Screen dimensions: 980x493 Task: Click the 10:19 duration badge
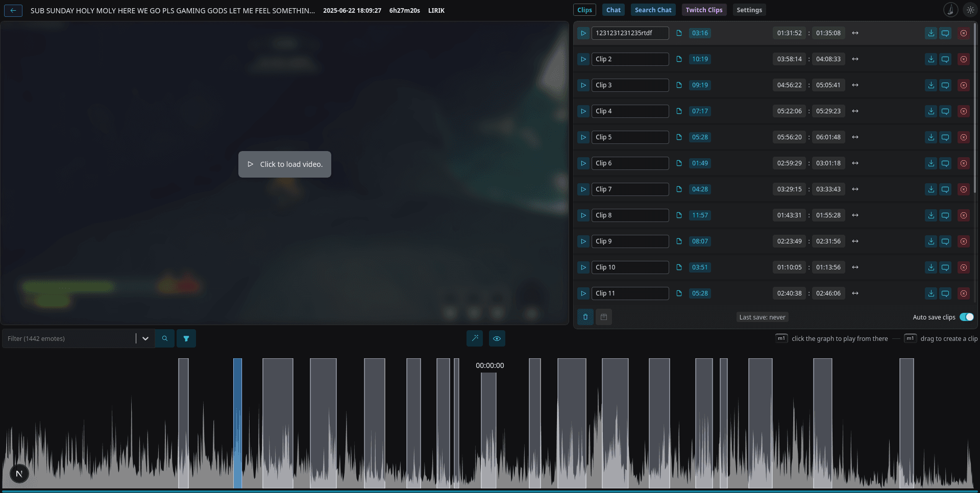coord(700,59)
